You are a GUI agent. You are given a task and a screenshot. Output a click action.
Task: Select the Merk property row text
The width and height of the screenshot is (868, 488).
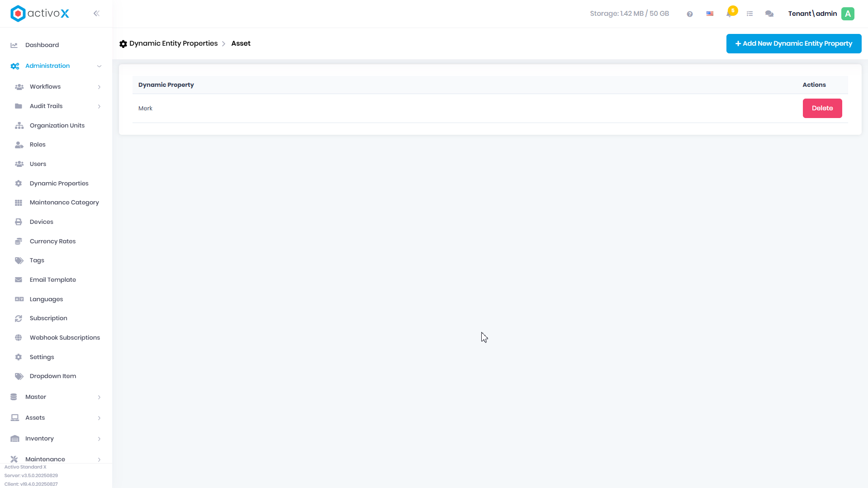coord(145,109)
